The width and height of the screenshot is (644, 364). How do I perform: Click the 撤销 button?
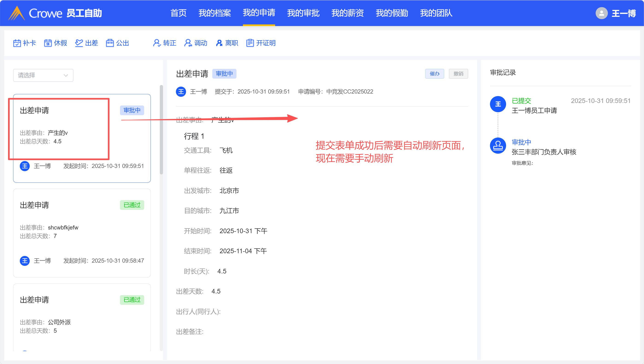pyautogui.click(x=458, y=74)
